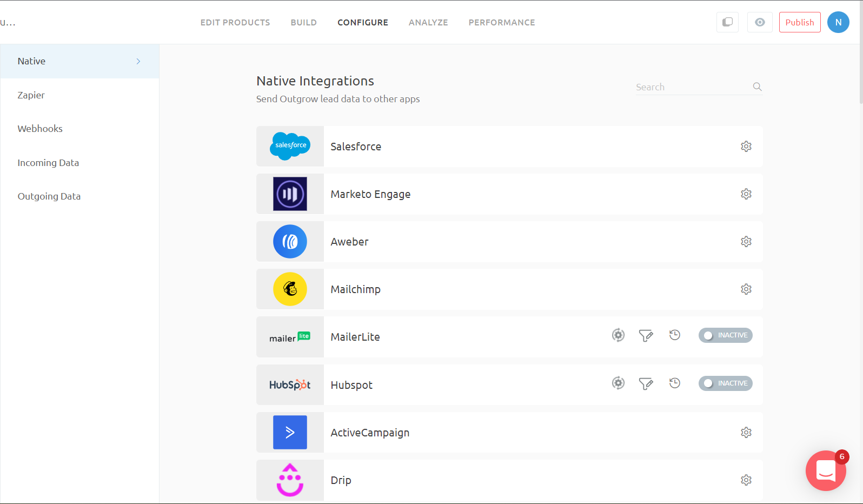Click MailerLite configure target icon
Screen dimensions: 863x504
[618, 335]
